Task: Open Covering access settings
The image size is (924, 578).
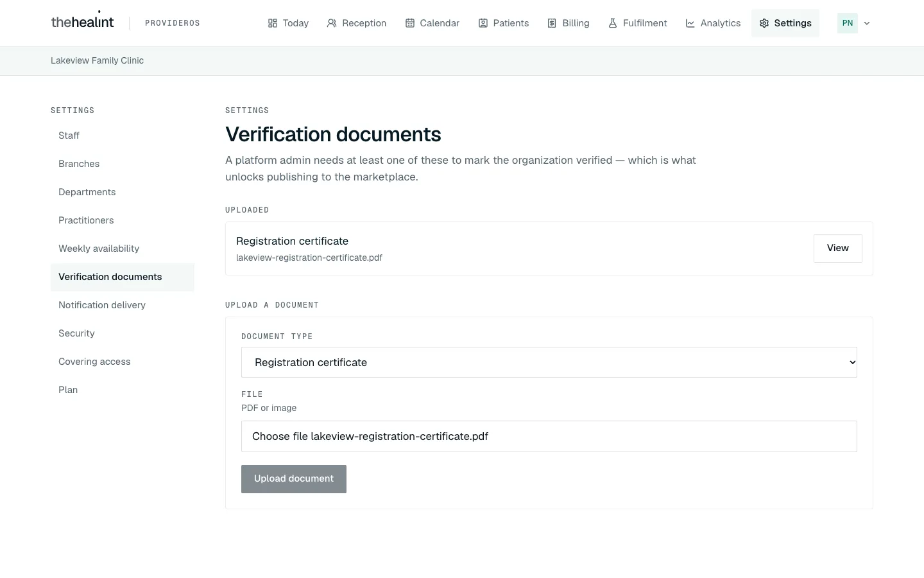Action: (x=123, y=362)
